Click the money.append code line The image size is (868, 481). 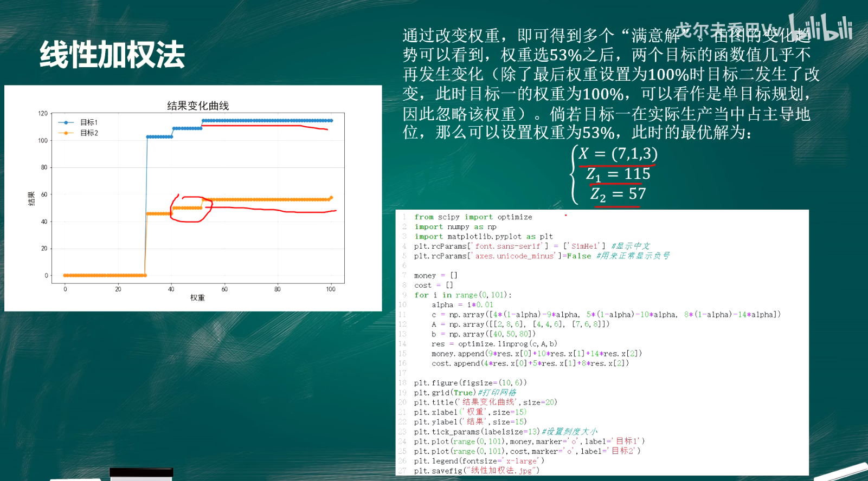pyautogui.click(x=537, y=353)
